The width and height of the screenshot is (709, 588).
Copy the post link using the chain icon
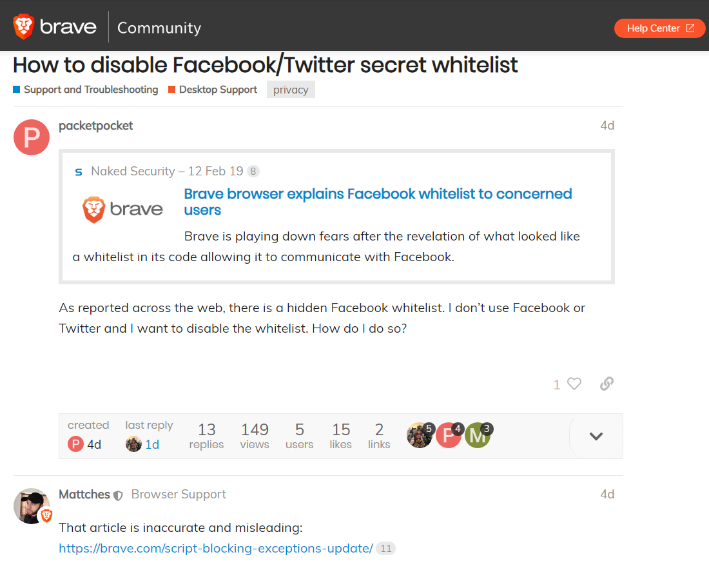606,384
